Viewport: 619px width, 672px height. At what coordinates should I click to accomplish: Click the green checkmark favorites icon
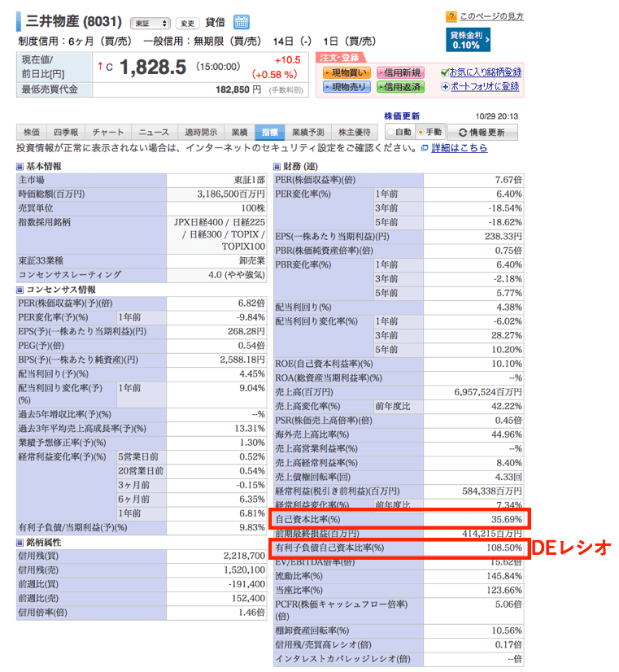[x=445, y=72]
